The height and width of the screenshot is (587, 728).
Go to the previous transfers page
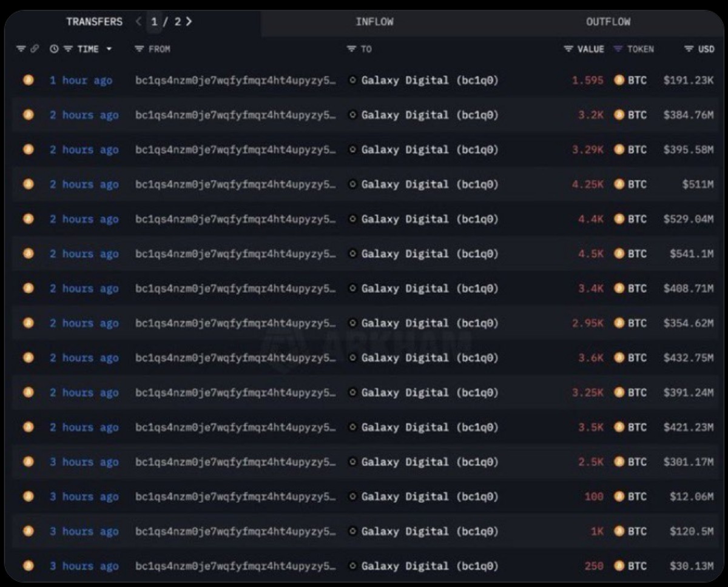pyautogui.click(x=139, y=22)
